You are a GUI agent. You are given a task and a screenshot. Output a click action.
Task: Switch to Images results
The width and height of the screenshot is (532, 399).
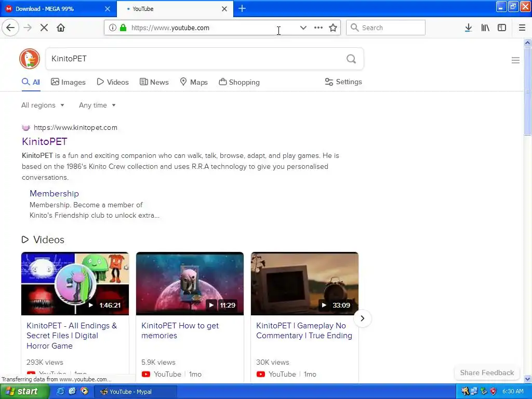68,82
